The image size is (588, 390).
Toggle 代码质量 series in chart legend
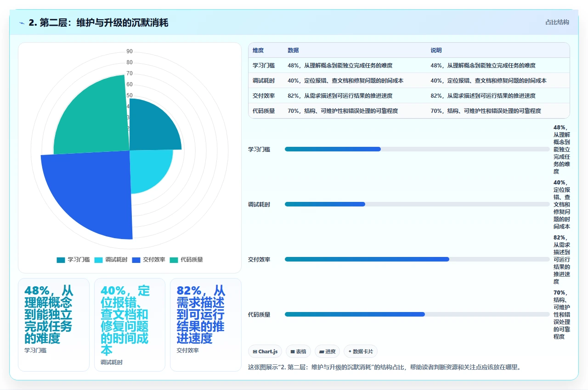[x=186, y=260]
